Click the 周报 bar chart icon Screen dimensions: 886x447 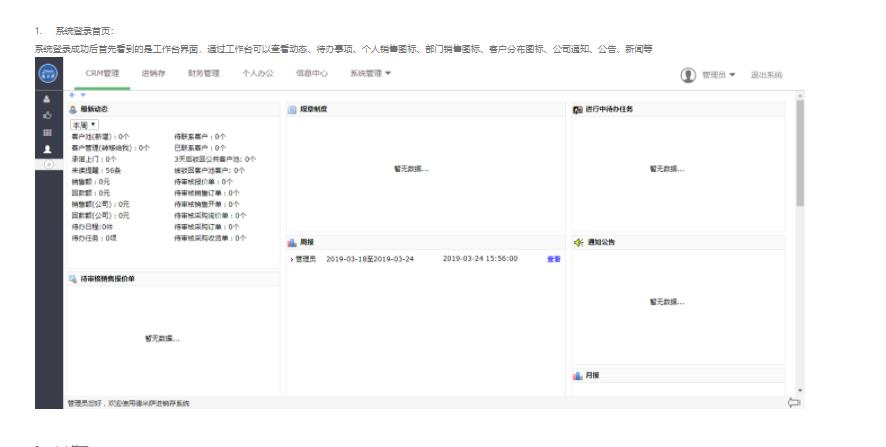coord(292,242)
